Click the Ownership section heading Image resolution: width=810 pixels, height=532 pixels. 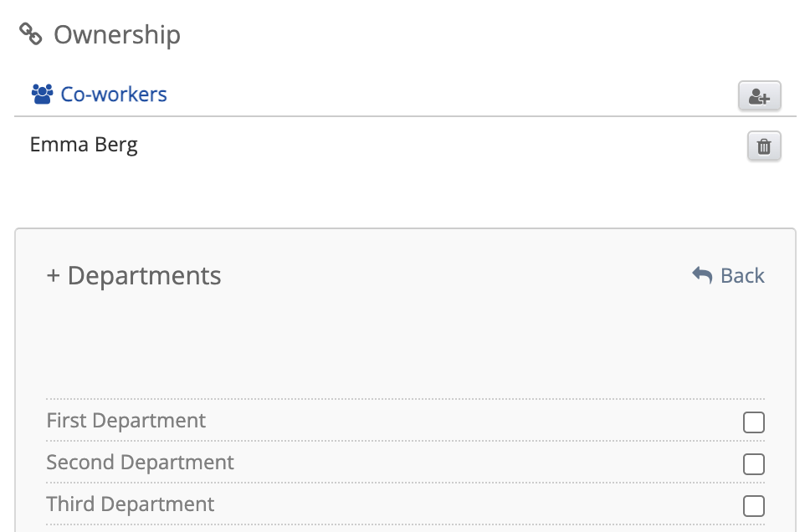point(116,35)
